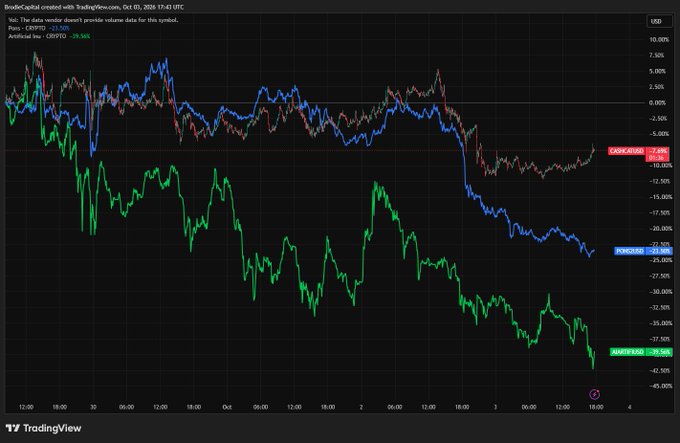Click the Pons CRYPTO legend entry

coord(26,28)
